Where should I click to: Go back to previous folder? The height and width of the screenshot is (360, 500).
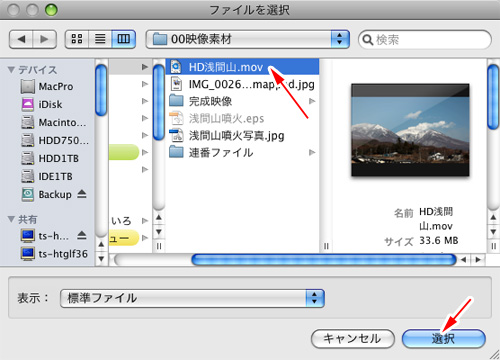[x=21, y=39]
